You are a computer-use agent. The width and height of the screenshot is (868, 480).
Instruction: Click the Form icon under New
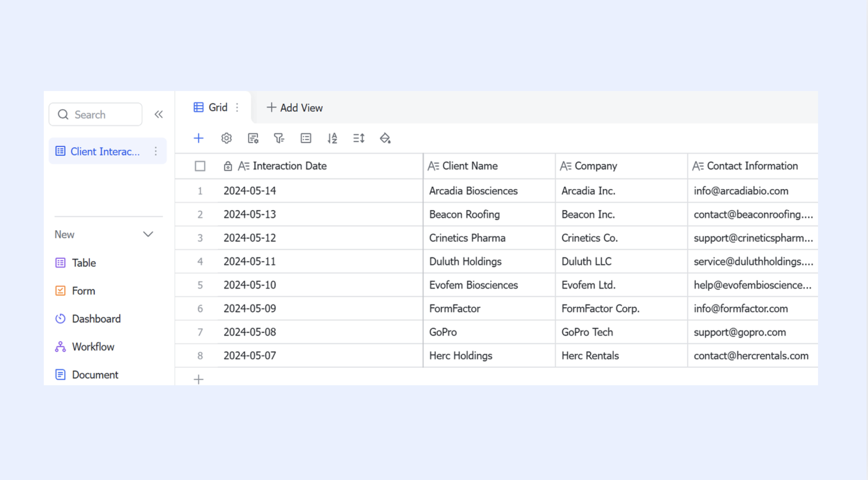pyautogui.click(x=60, y=291)
